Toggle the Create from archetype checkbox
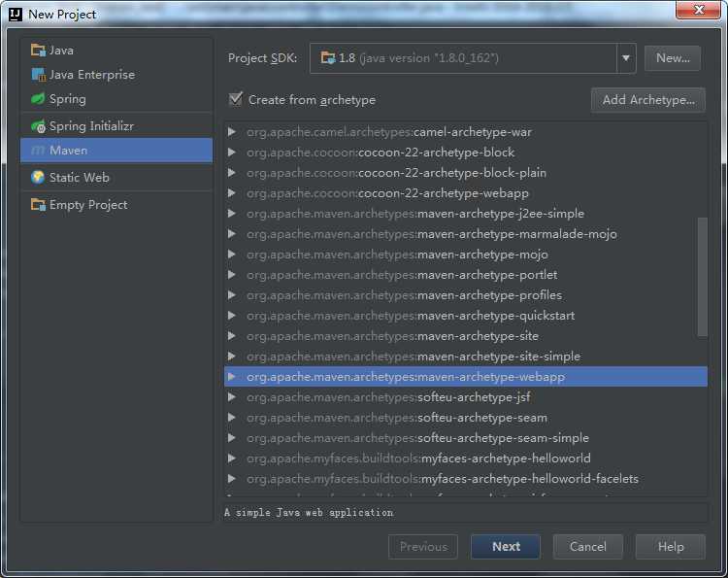Image resolution: width=728 pixels, height=578 pixels. 236,99
